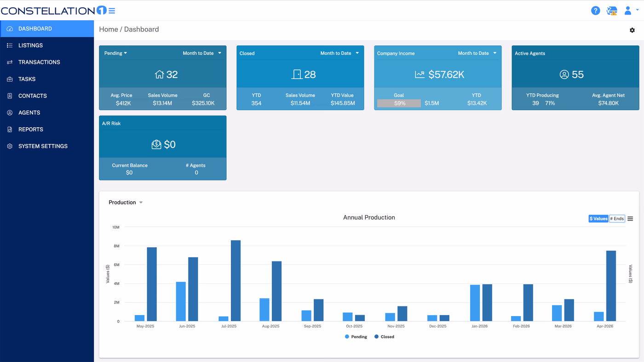Click the Dashboard speedometer icon in sidebar
Image resolution: width=644 pixels, height=362 pixels.
point(10,29)
